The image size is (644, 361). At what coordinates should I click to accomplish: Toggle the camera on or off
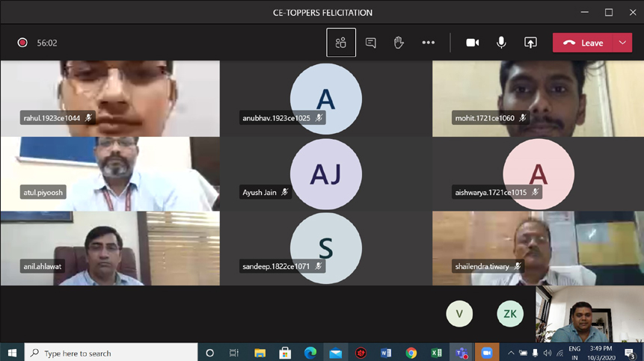point(473,43)
